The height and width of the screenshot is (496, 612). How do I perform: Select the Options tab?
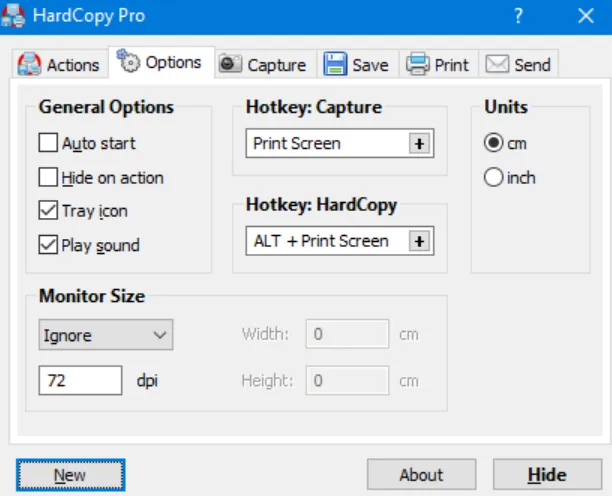point(161,62)
